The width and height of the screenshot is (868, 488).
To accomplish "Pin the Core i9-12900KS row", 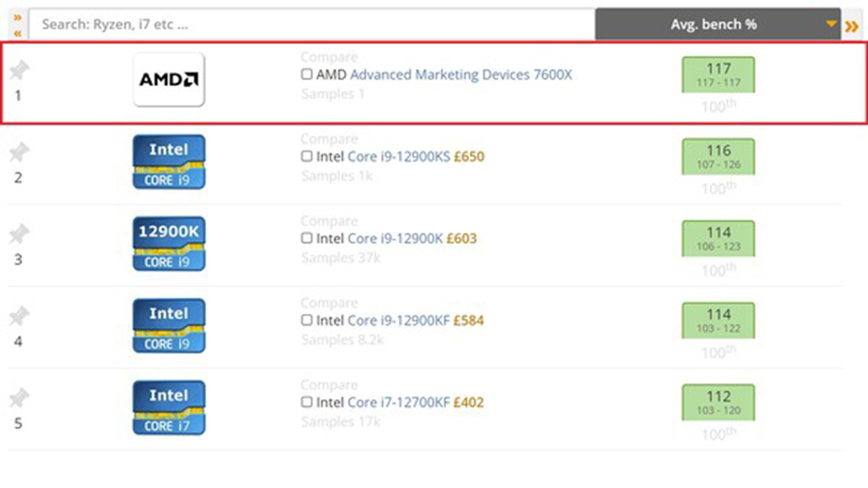I will (x=19, y=152).
